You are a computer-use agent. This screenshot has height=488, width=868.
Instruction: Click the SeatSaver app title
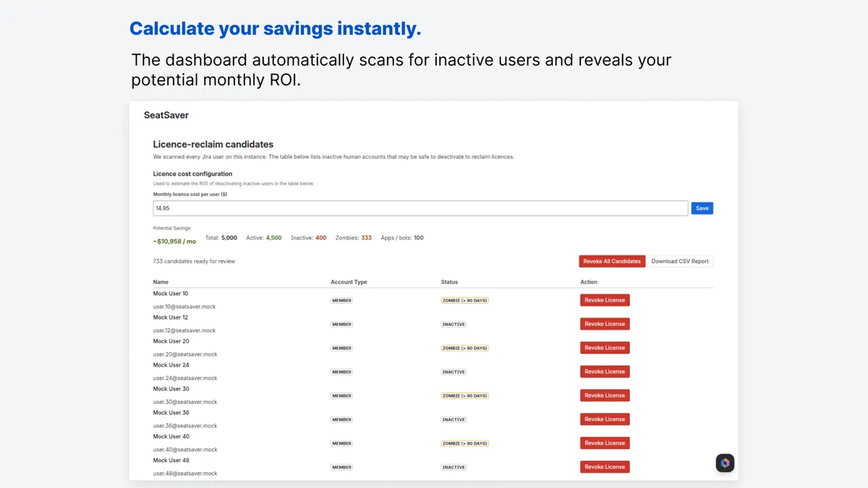166,115
